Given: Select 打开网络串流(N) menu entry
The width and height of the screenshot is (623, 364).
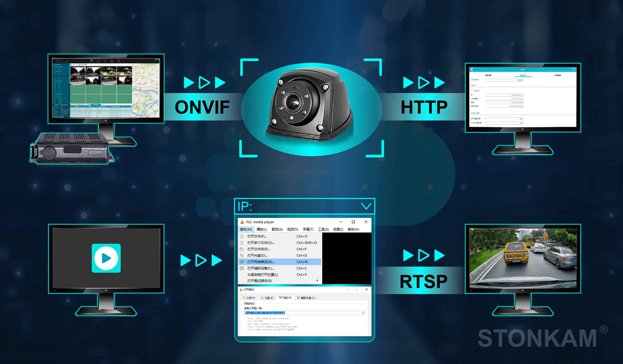Looking at the screenshot, I should click(x=261, y=262).
